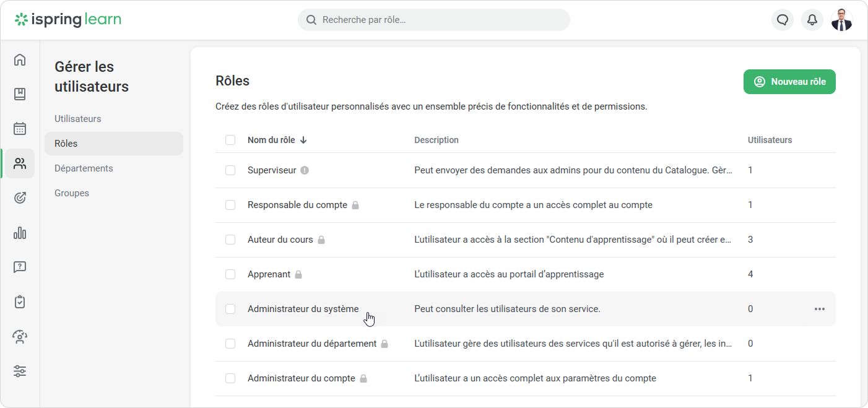Open the Départements menu item
The width and height of the screenshot is (868, 408).
[x=84, y=168]
